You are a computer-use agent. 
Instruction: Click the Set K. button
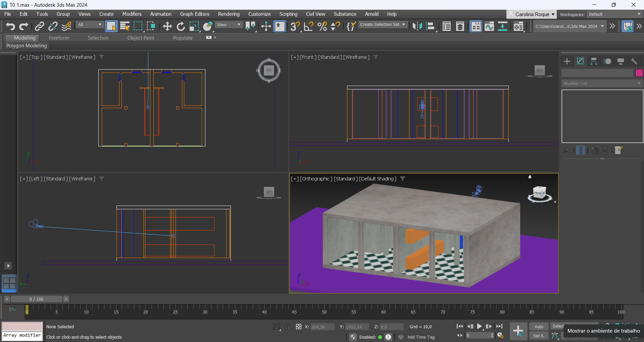(539, 336)
